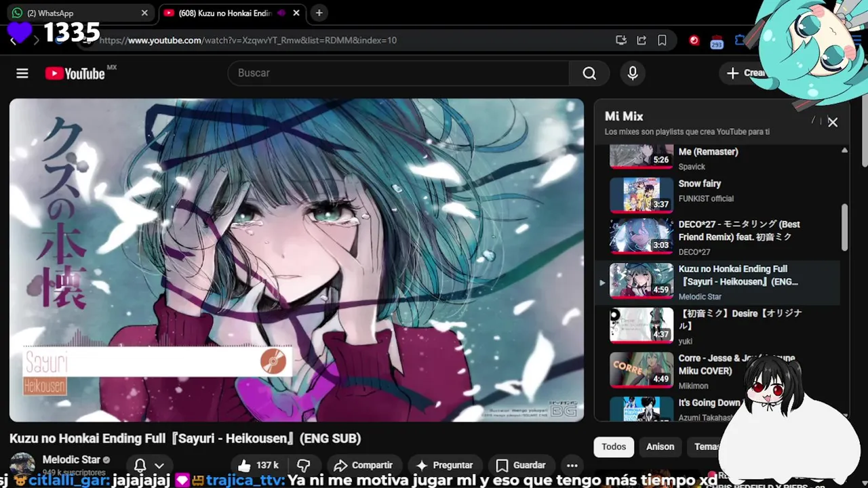
Task: Click It's Going Down playlist entry
Action: 709,403
